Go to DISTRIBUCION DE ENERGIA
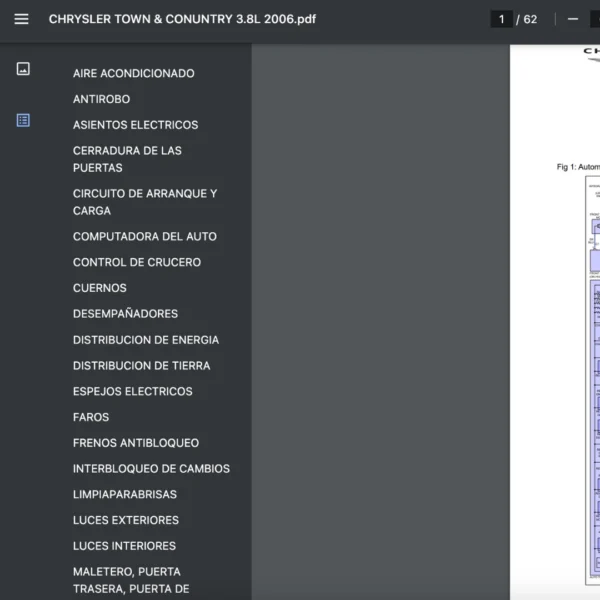This screenshot has width=600, height=600. 145,340
